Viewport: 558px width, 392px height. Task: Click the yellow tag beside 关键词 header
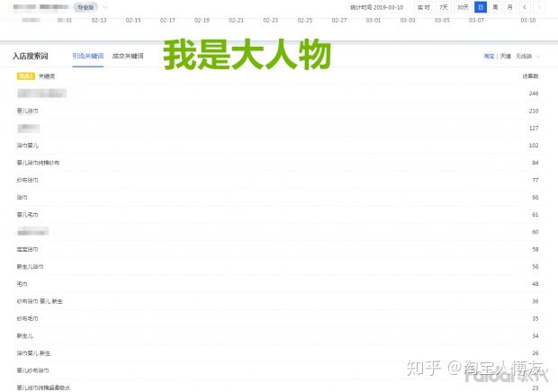click(25, 76)
